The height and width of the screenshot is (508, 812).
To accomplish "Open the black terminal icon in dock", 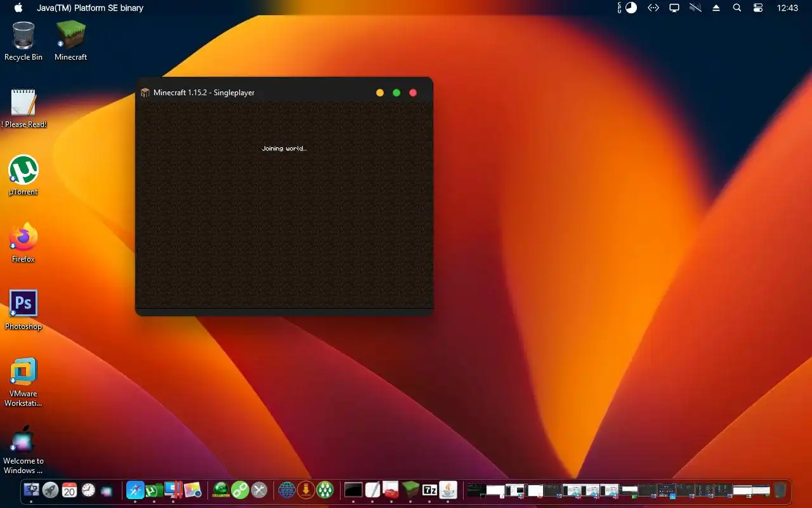I will (353, 490).
